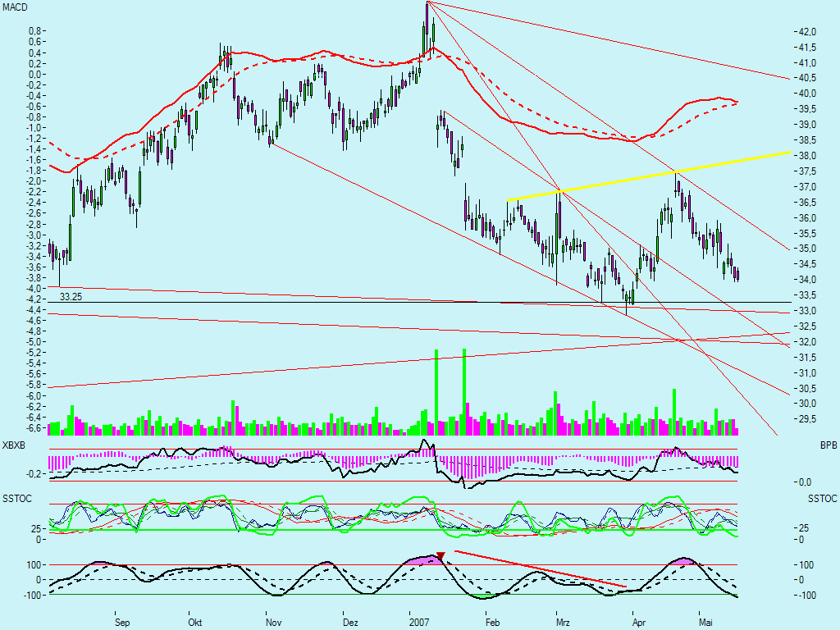The height and width of the screenshot is (630, 840).
Task: Select the Mrz month label
Action: [563, 623]
